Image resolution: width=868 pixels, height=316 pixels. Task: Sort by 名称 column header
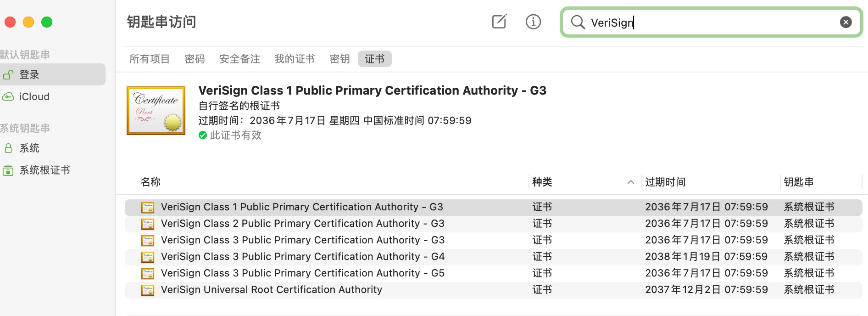150,182
